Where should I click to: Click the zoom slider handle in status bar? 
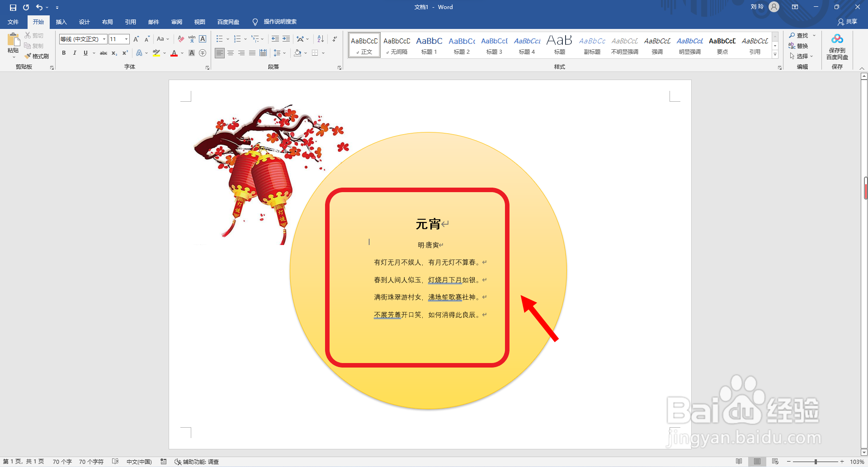click(816, 462)
